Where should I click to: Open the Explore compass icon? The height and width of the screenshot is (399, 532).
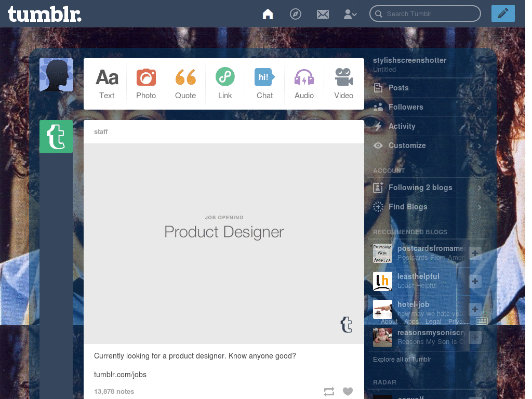pyautogui.click(x=295, y=14)
